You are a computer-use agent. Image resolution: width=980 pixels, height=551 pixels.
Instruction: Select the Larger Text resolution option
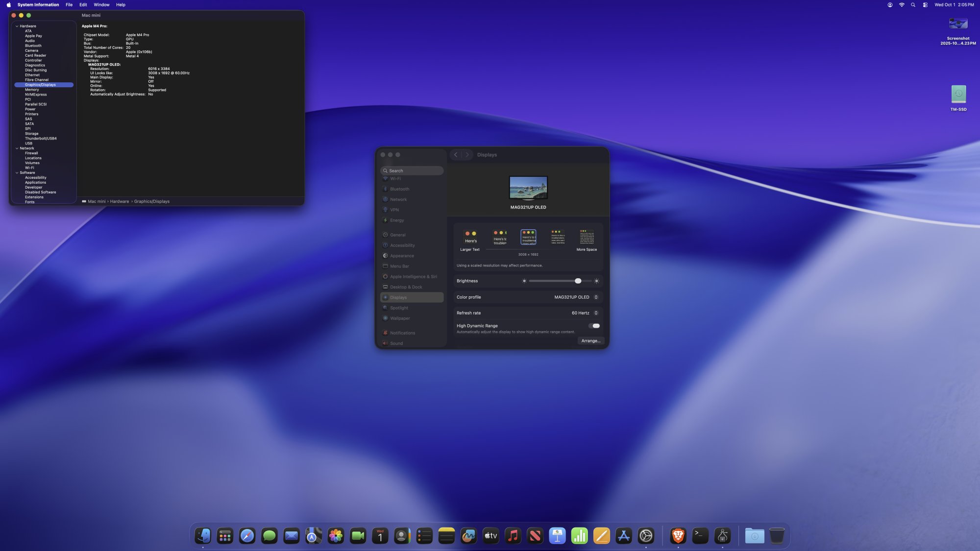click(x=470, y=238)
